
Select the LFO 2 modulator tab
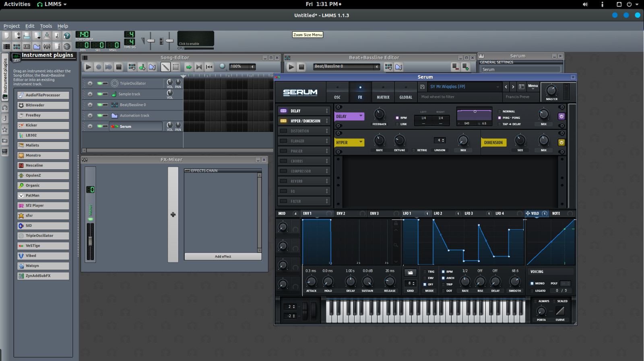coord(447,213)
